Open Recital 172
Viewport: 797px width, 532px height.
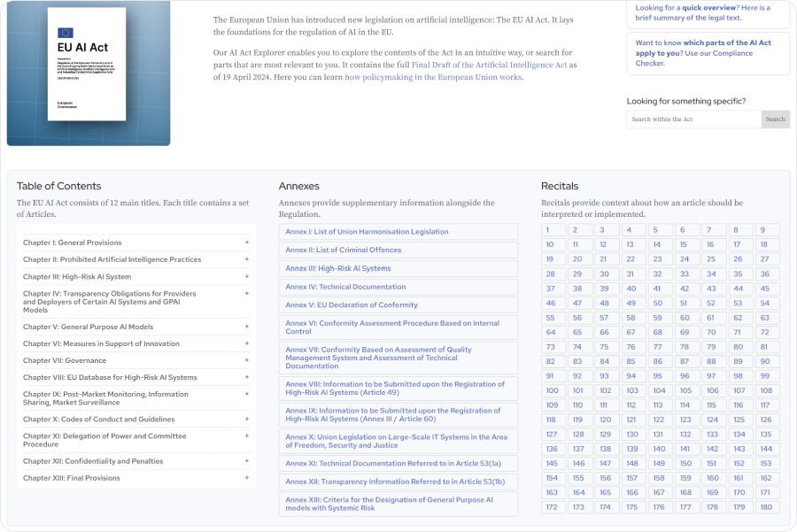click(553, 507)
